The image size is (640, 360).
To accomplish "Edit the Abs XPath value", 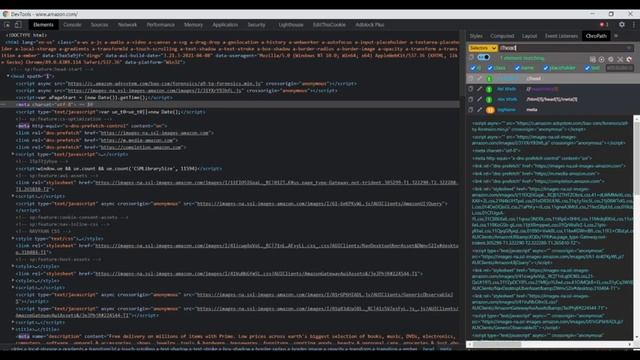I will [480, 99].
